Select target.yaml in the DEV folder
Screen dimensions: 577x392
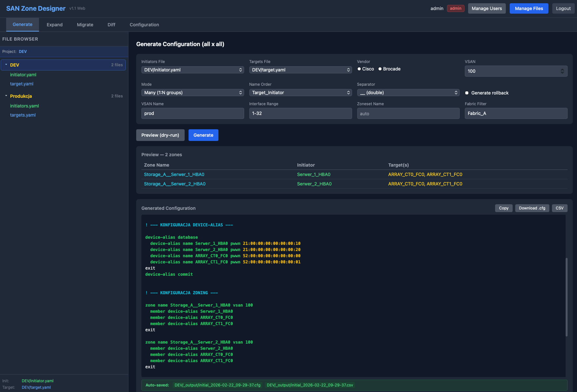[21, 84]
